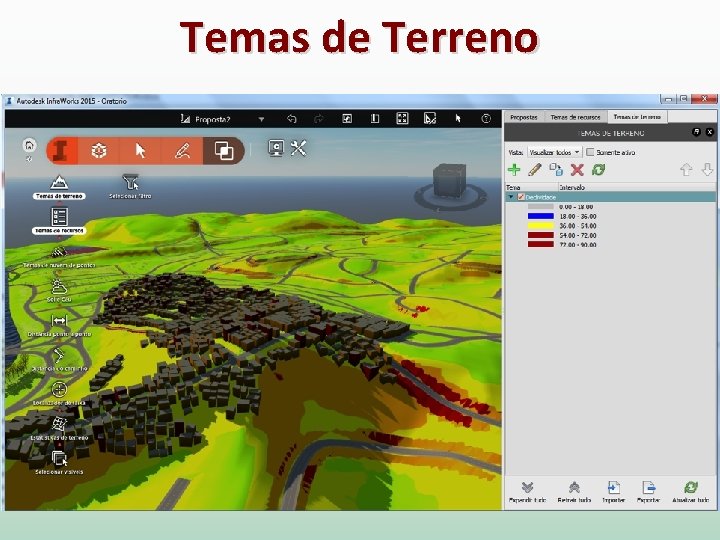Click the ViewCube navigation widget
The height and width of the screenshot is (540, 720).
[x=450, y=186]
